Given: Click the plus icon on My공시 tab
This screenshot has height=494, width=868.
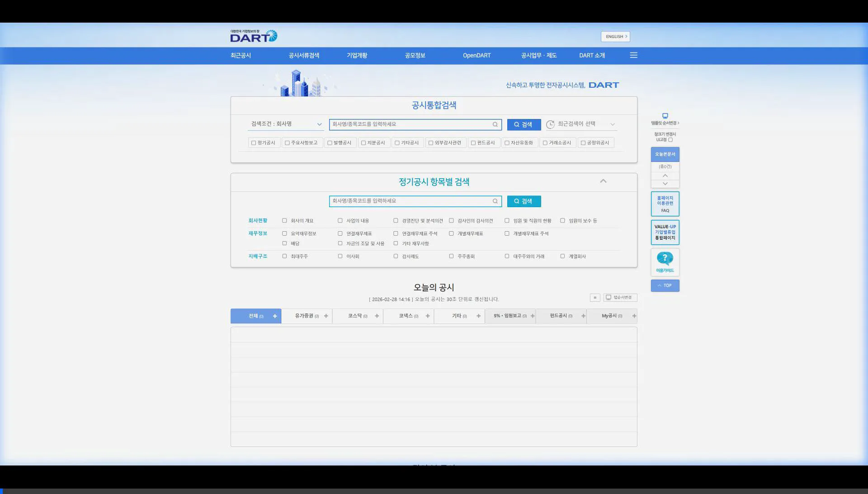Looking at the screenshot, I should 634,316.
